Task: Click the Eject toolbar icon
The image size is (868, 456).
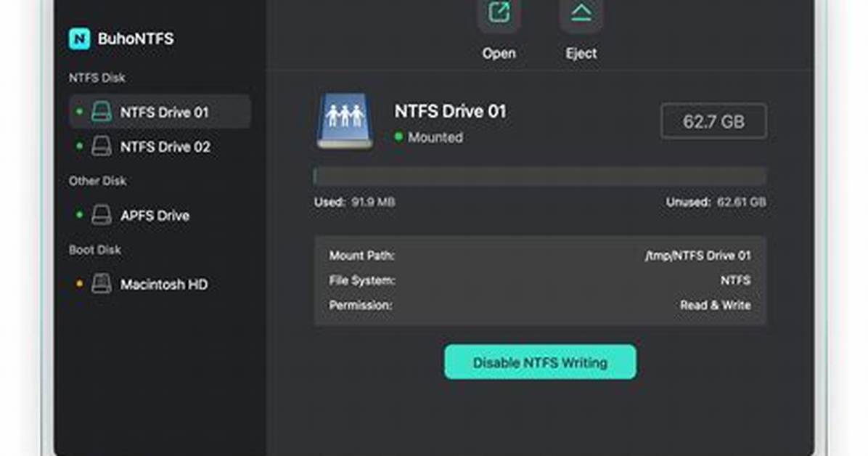Action: tap(581, 15)
